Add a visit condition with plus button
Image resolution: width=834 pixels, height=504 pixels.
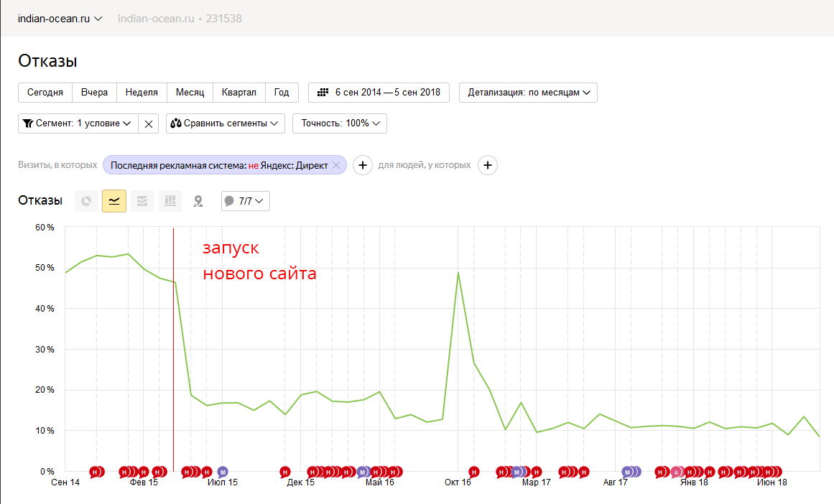363,165
